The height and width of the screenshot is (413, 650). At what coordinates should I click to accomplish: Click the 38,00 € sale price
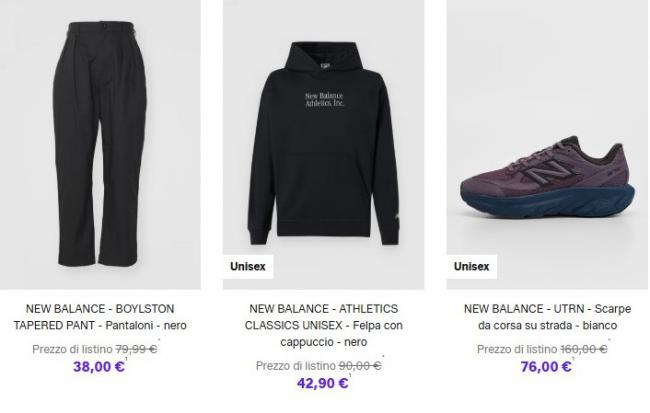(98, 366)
